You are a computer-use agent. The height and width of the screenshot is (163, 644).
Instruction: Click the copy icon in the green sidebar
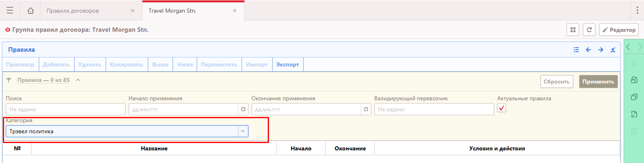(x=634, y=97)
